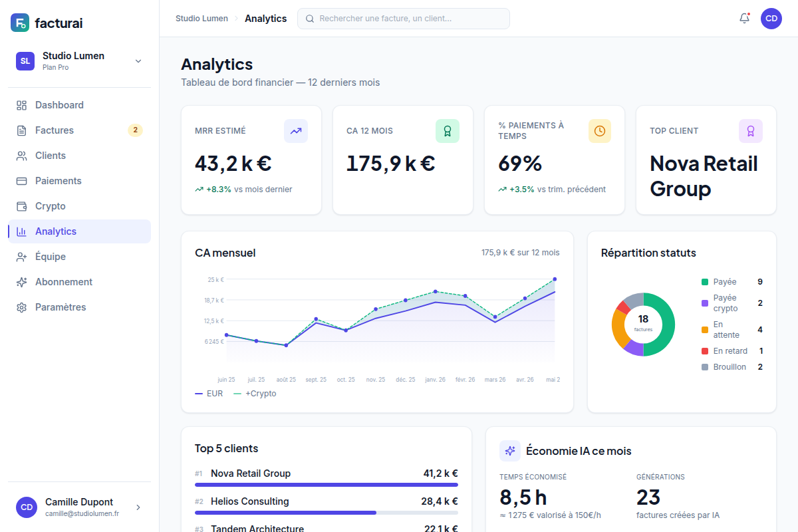
Task: Click the Clients people icon
Action: click(21, 156)
